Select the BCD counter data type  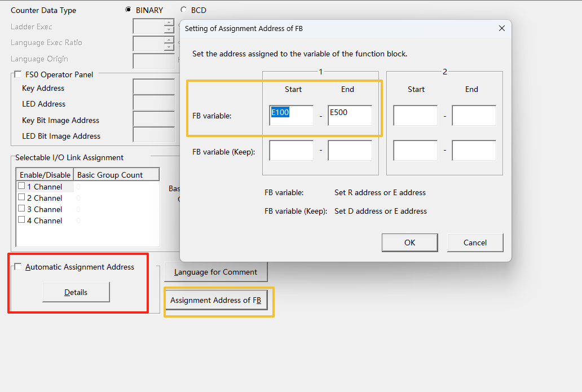[184, 10]
